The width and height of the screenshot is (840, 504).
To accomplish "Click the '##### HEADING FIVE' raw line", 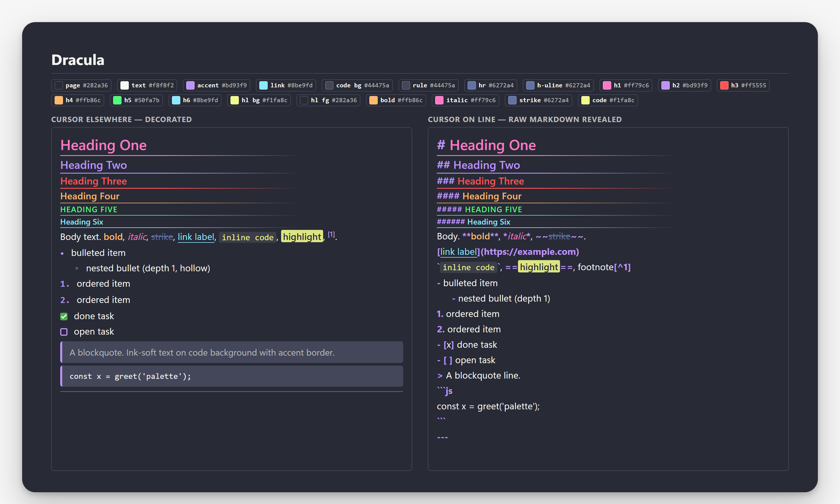I will click(x=479, y=209).
